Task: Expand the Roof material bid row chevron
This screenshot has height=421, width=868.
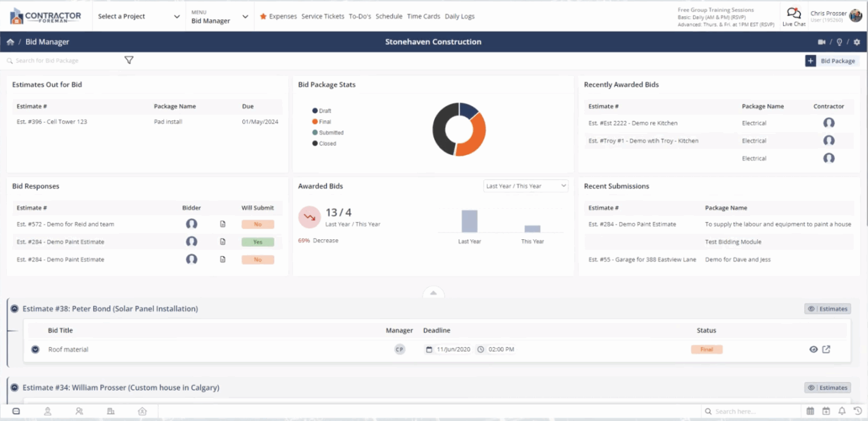Action: [35, 349]
